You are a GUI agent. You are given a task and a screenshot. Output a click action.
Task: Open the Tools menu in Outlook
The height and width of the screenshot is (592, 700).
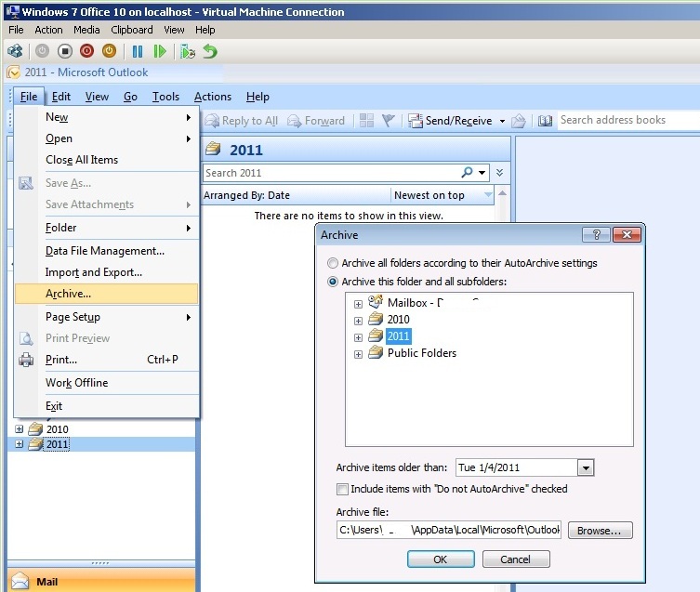[x=165, y=97]
